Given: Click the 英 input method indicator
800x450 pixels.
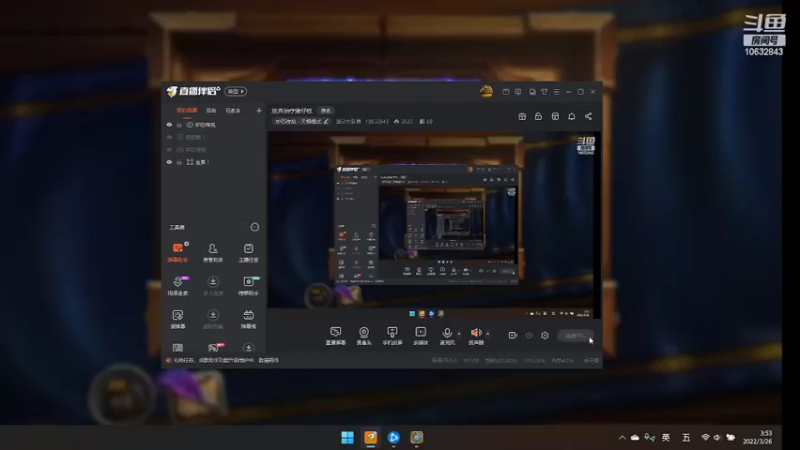Looking at the screenshot, I should click(x=666, y=438).
